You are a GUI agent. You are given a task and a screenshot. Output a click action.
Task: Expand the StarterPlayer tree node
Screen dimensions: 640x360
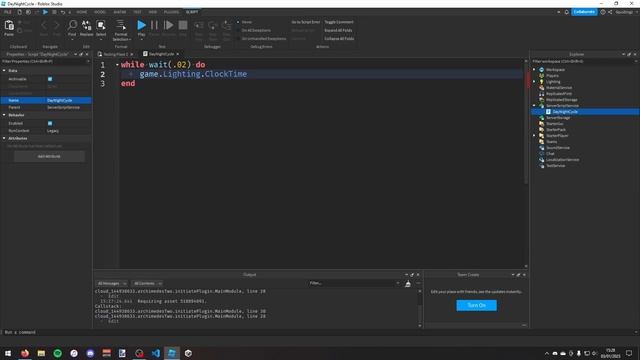(x=534, y=136)
